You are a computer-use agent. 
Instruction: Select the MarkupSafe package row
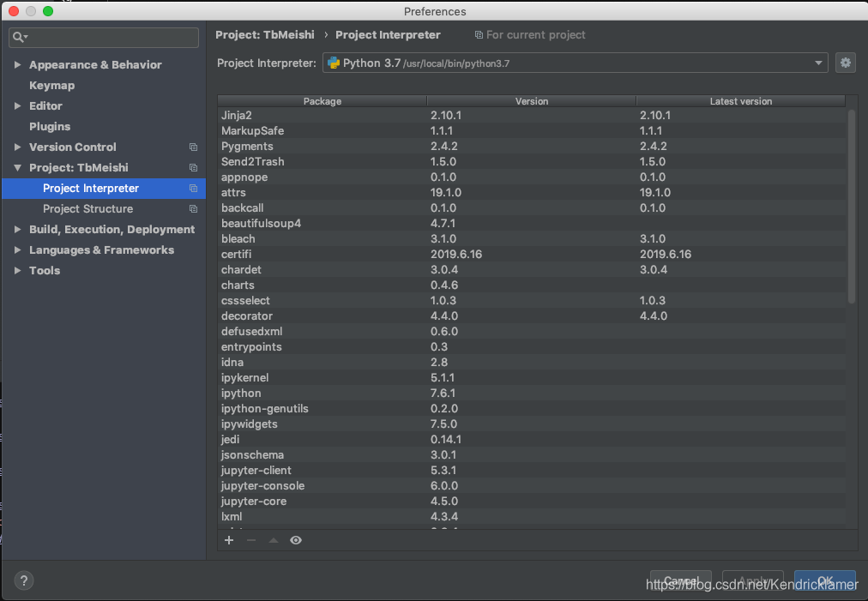pos(532,130)
